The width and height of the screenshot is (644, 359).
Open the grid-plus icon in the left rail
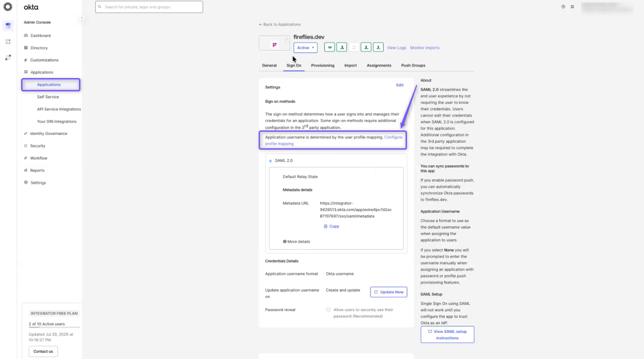[8, 41]
